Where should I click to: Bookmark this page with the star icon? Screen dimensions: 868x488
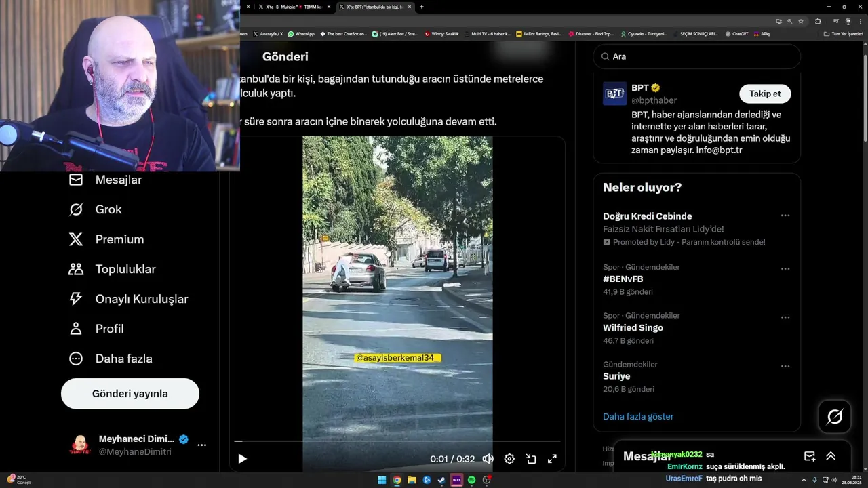(x=801, y=21)
